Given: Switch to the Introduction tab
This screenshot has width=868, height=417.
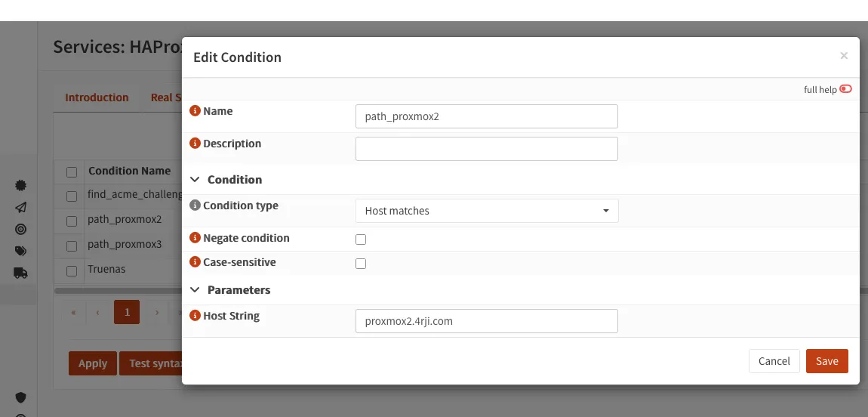Looking at the screenshot, I should (x=97, y=97).
